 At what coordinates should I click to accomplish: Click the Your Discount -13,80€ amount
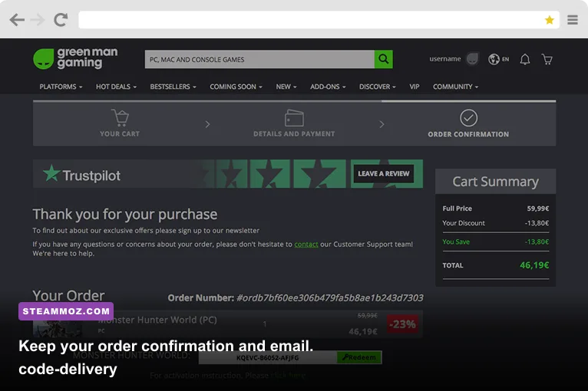pos(537,223)
